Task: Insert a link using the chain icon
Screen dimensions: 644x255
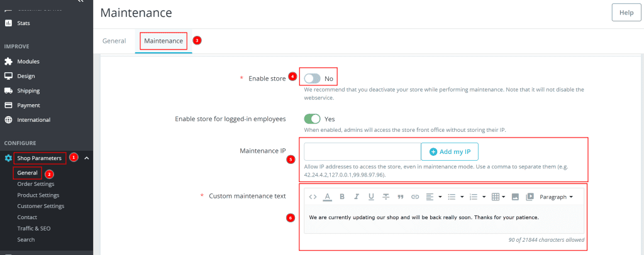Action: click(415, 197)
